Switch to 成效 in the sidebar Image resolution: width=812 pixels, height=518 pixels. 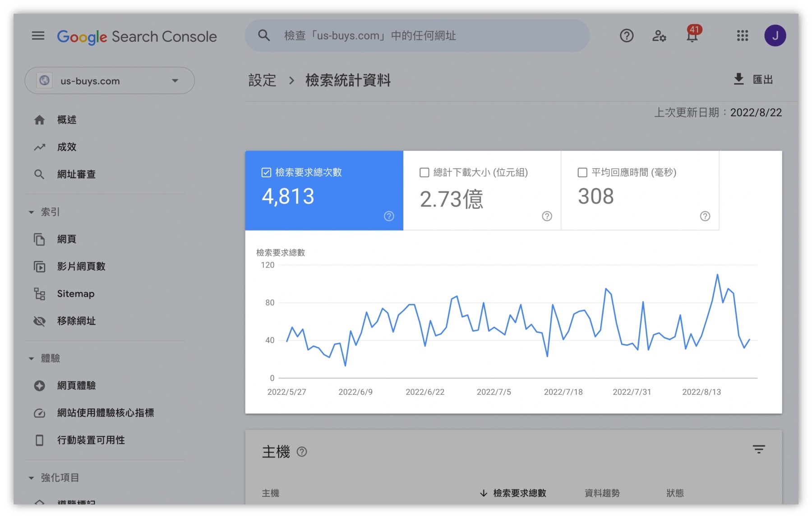(66, 147)
